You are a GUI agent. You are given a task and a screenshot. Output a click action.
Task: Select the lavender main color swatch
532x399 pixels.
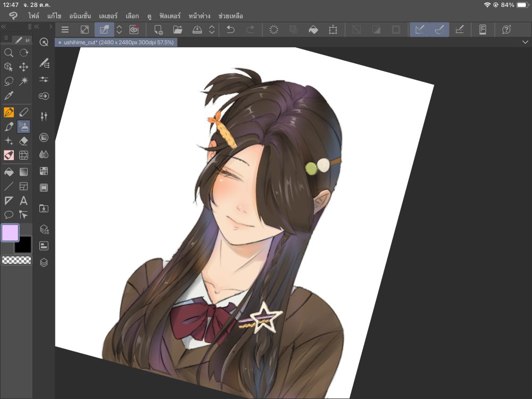click(10, 233)
